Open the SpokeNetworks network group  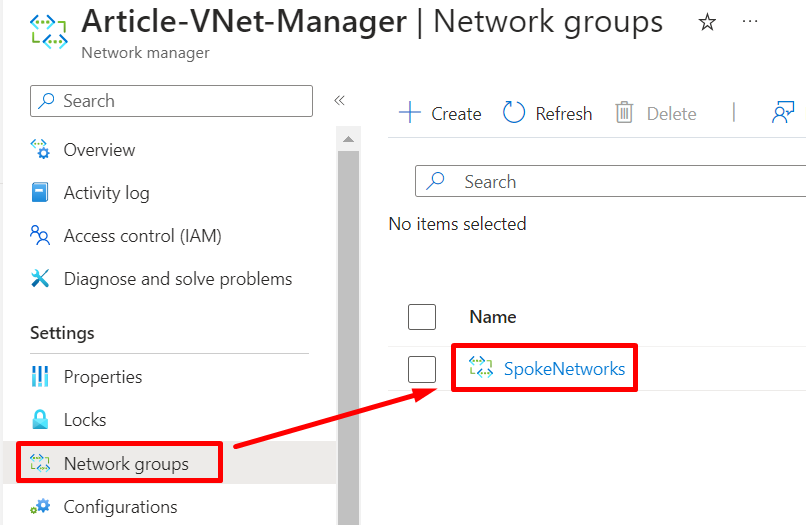pyautogui.click(x=564, y=369)
